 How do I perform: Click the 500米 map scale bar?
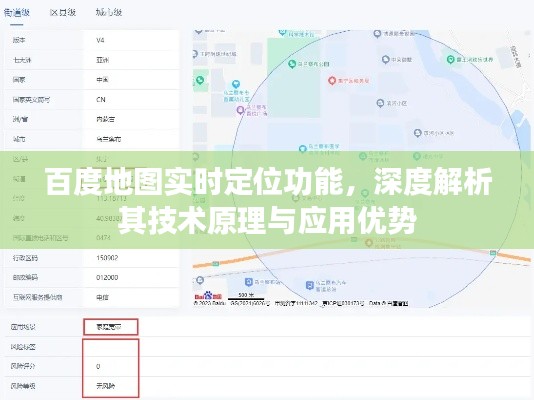246,297
